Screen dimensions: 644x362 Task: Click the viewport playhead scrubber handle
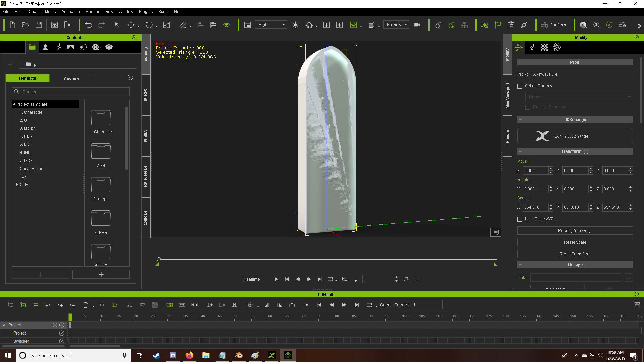[x=159, y=259]
